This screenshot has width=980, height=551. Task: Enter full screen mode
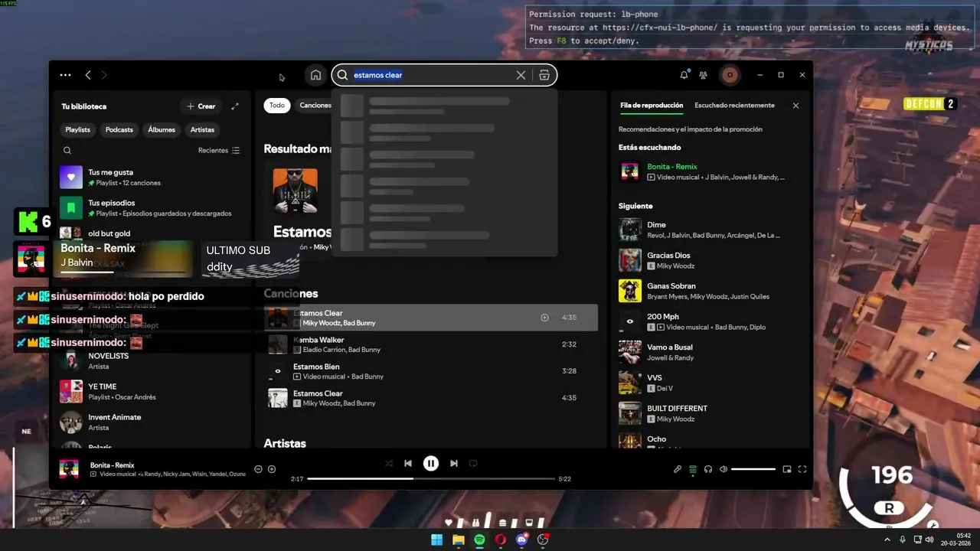click(x=802, y=469)
